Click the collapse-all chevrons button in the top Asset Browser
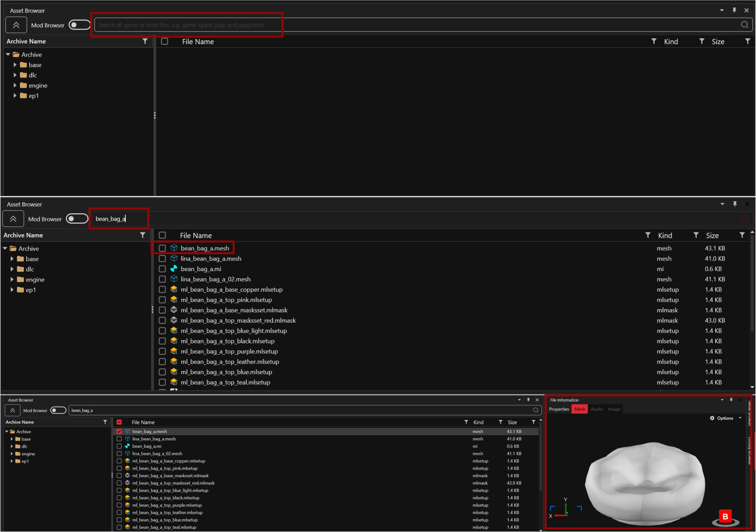This screenshot has width=756, height=532. [x=16, y=25]
